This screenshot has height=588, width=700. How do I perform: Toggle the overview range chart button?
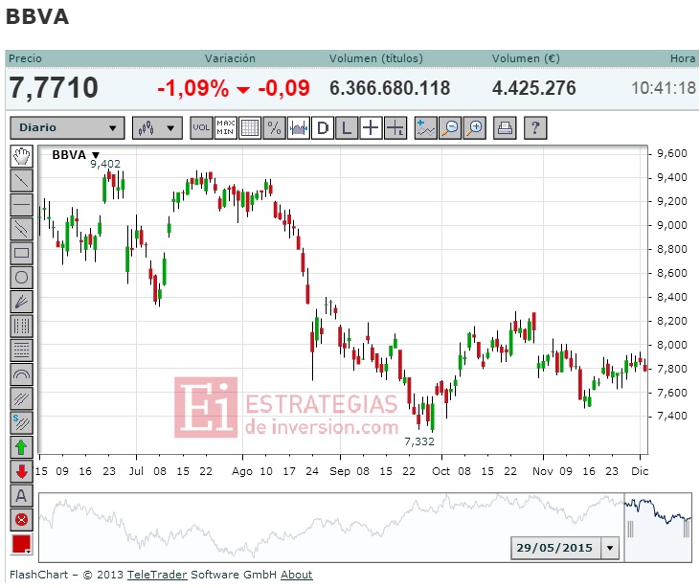click(x=299, y=128)
